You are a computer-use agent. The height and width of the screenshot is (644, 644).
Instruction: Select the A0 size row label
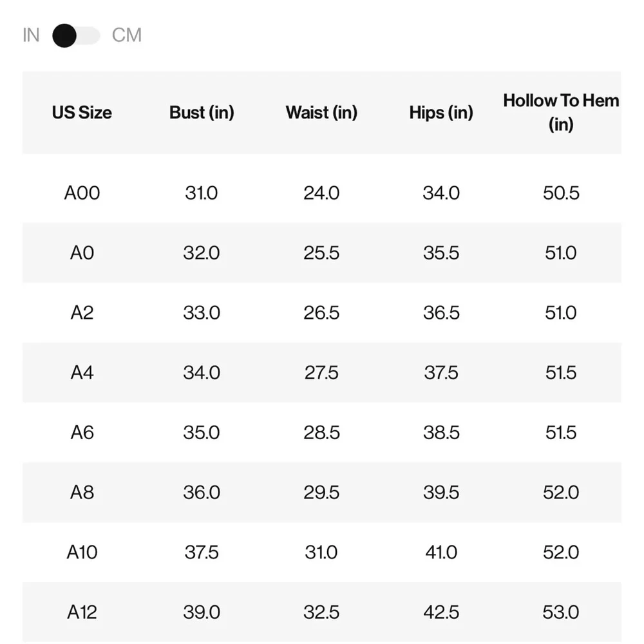(82, 253)
